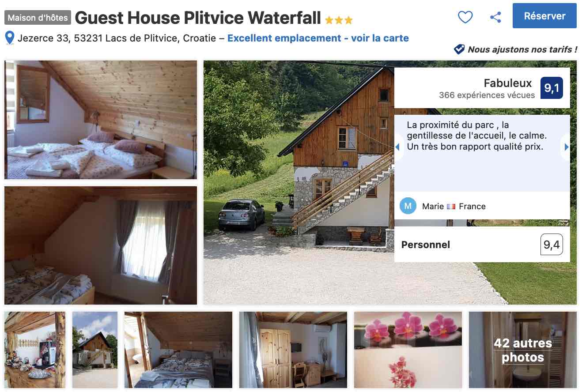Open the wooden wardrobe room thumbnail
Screen dimensions: 582x392
(293, 350)
